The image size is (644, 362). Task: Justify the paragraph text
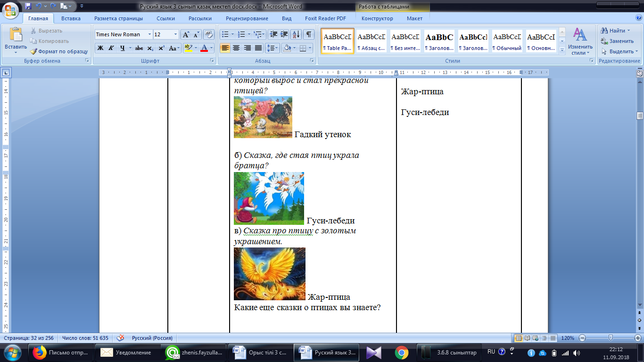(258, 48)
